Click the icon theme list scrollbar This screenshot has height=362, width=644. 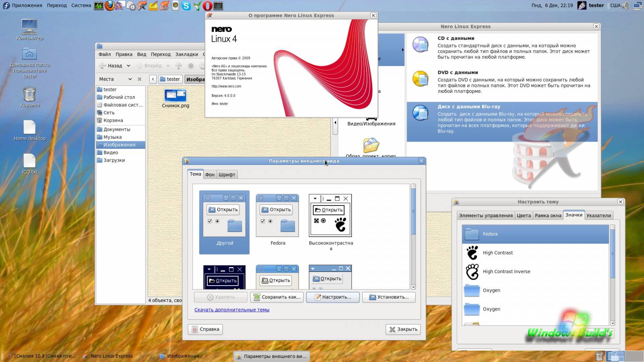613,275
